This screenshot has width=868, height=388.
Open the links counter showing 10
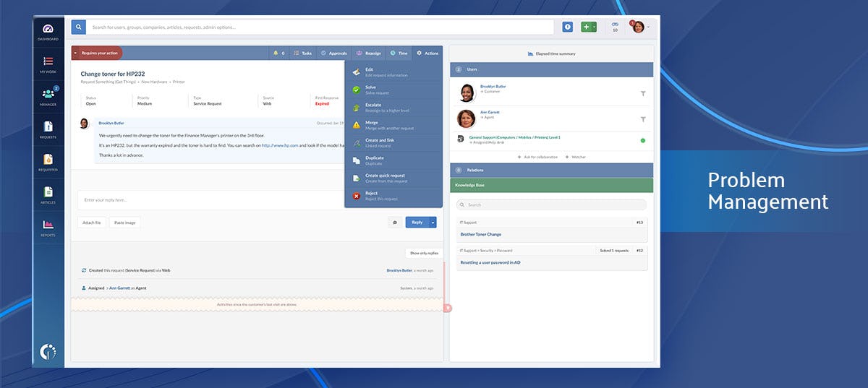pyautogui.click(x=615, y=27)
